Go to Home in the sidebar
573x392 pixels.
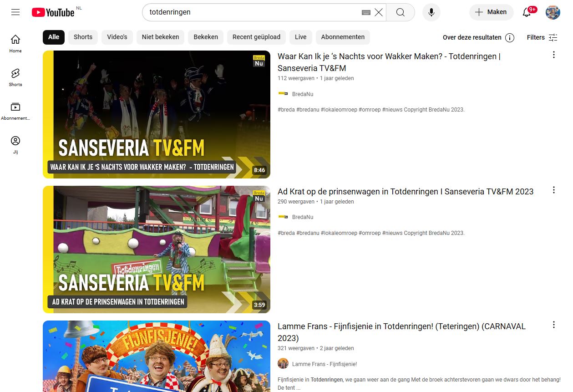tap(15, 44)
